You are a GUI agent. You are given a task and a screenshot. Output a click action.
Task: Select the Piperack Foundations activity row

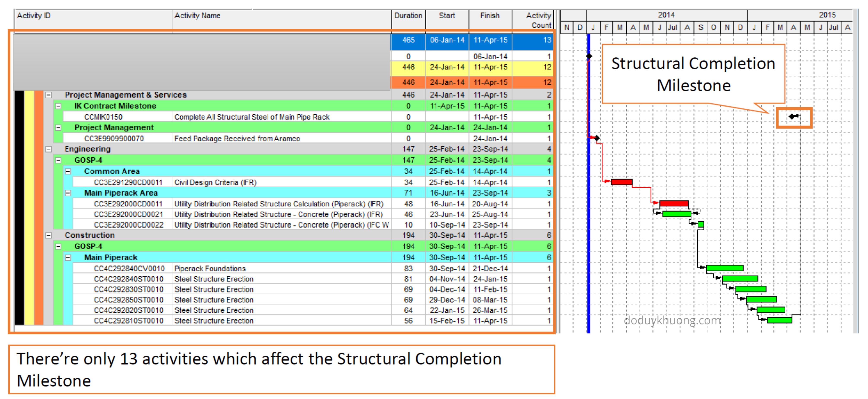point(210,269)
